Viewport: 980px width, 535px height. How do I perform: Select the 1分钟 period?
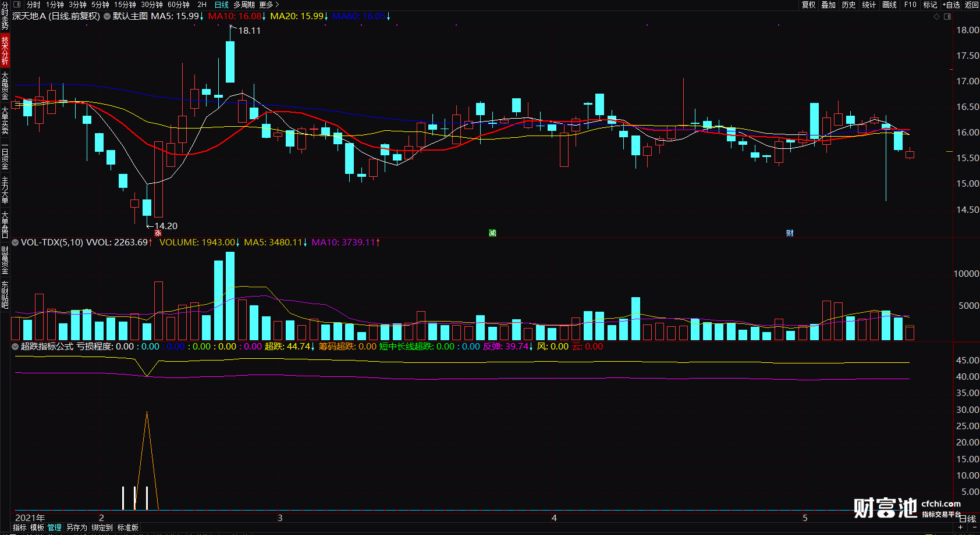point(55,5)
